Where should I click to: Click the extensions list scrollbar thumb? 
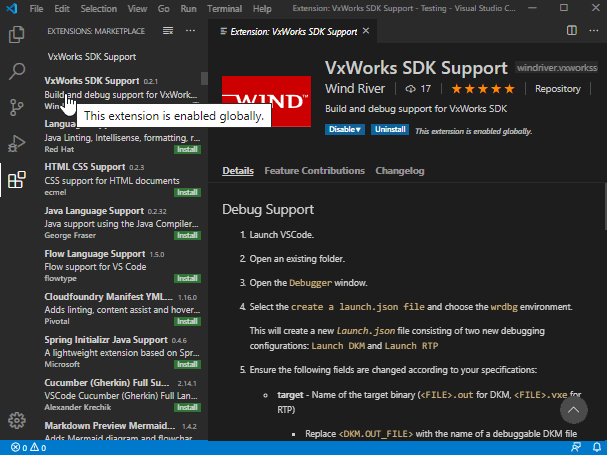[x=204, y=78]
